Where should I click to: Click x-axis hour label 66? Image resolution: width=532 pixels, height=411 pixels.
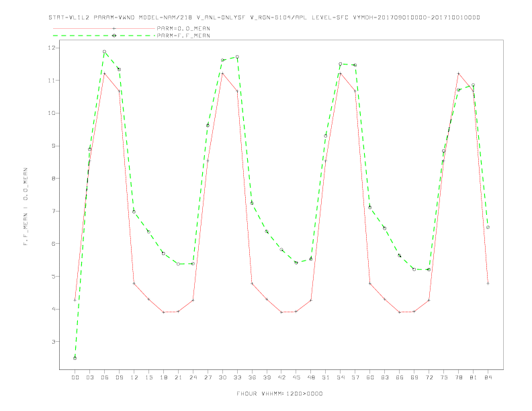point(400,377)
